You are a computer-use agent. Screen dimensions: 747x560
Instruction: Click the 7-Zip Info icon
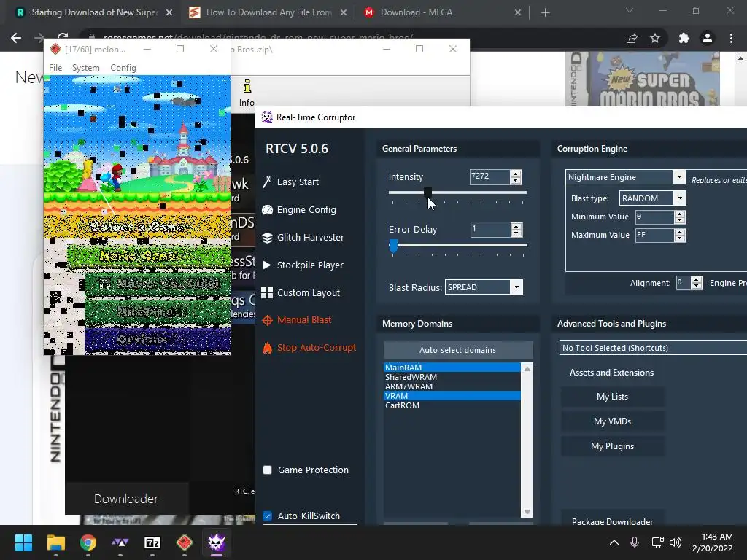coord(247,87)
